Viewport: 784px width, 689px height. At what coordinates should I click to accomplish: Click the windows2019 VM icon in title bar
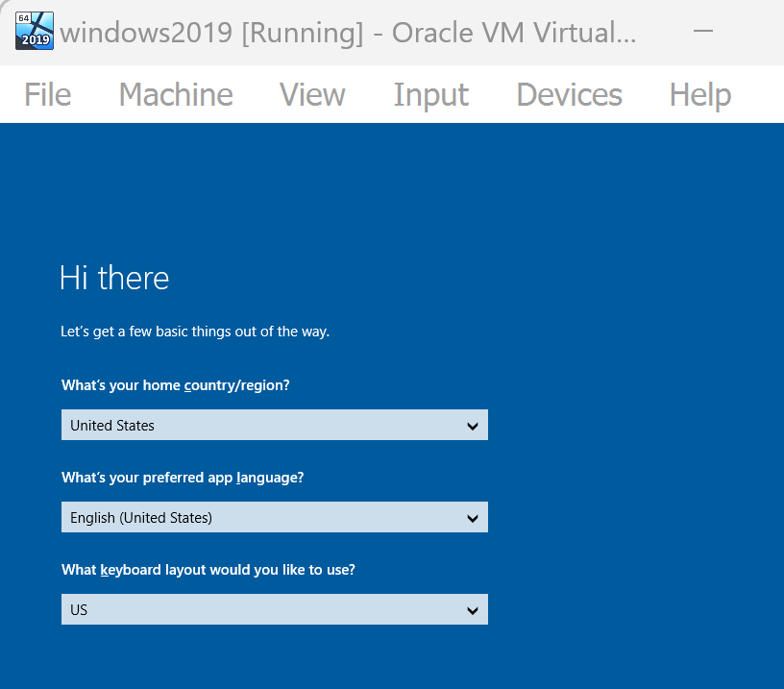35,31
